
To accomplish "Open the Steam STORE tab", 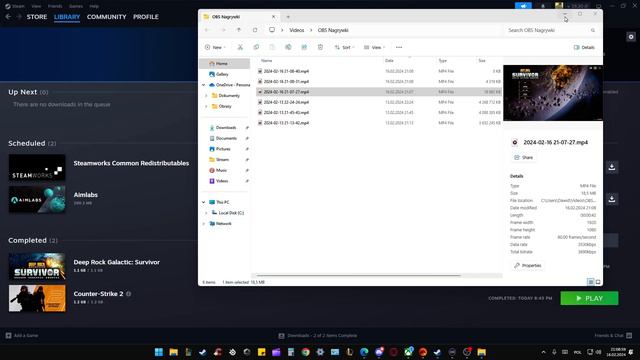I will (x=37, y=17).
